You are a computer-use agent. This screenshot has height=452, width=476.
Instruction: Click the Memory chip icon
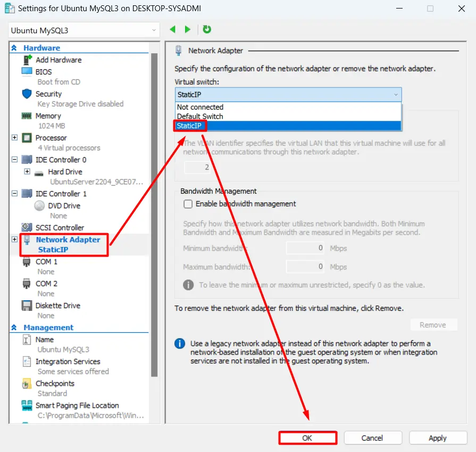coord(27,116)
